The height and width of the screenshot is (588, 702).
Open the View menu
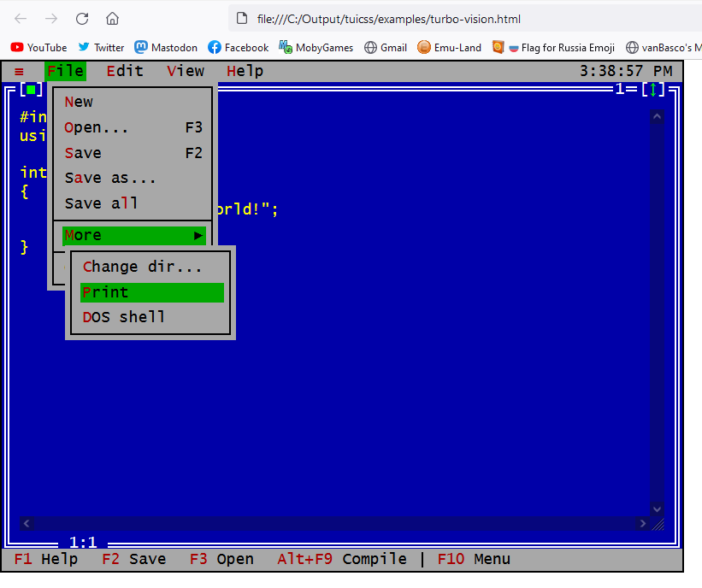click(x=186, y=71)
